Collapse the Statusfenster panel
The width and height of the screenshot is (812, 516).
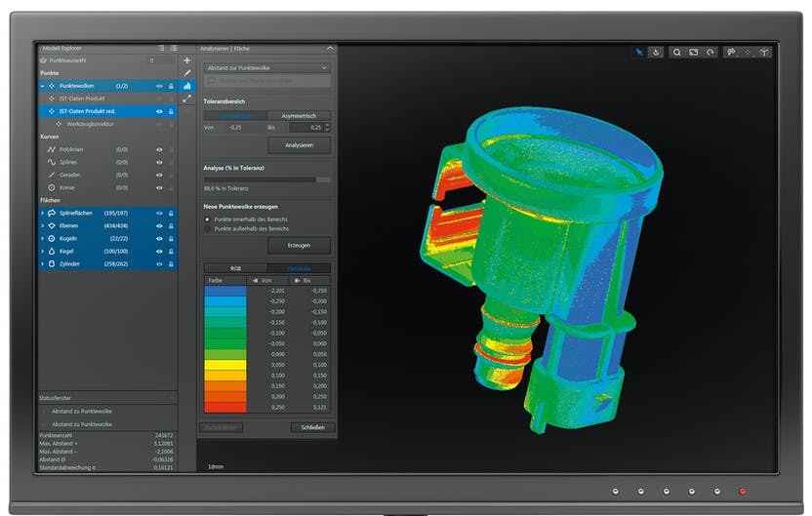point(172,398)
